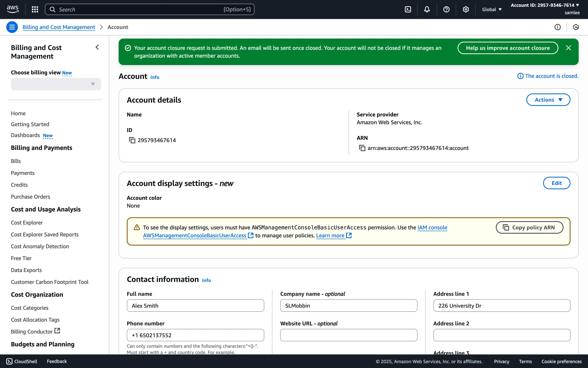Dismiss the green closure notification banner

pyautogui.click(x=568, y=48)
